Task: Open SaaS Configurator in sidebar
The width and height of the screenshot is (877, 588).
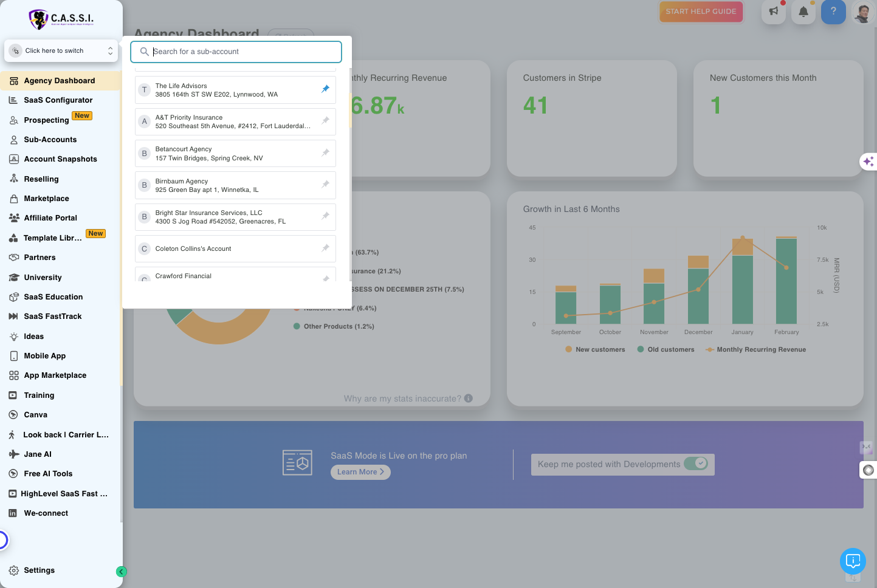Action: (58, 100)
